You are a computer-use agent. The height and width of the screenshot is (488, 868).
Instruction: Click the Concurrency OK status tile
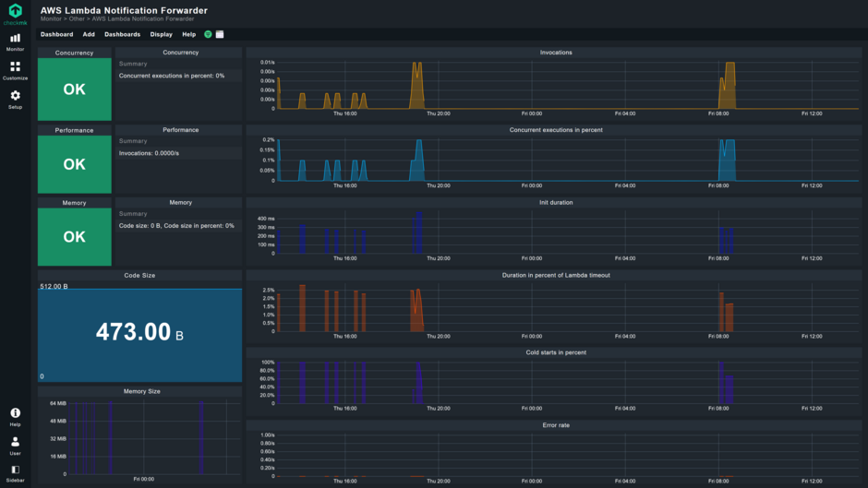click(74, 89)
